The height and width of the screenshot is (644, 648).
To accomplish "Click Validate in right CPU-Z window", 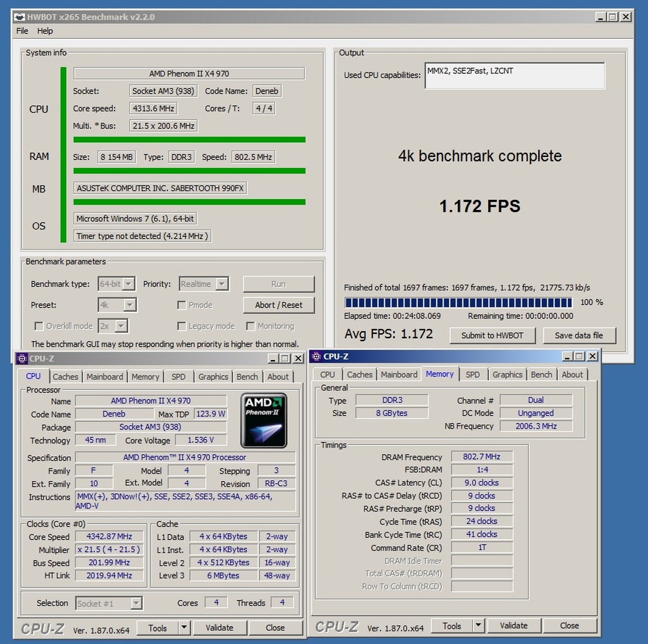I will click(x=514, y=626).
